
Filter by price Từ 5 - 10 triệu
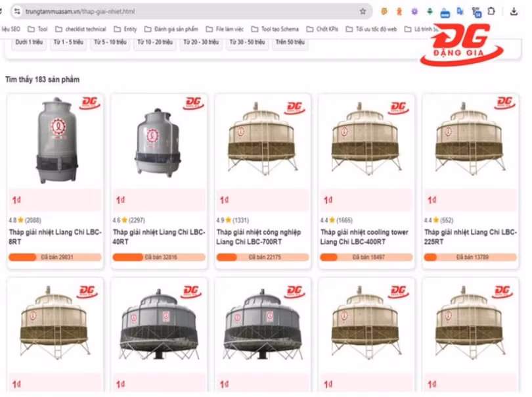(110, 43)
